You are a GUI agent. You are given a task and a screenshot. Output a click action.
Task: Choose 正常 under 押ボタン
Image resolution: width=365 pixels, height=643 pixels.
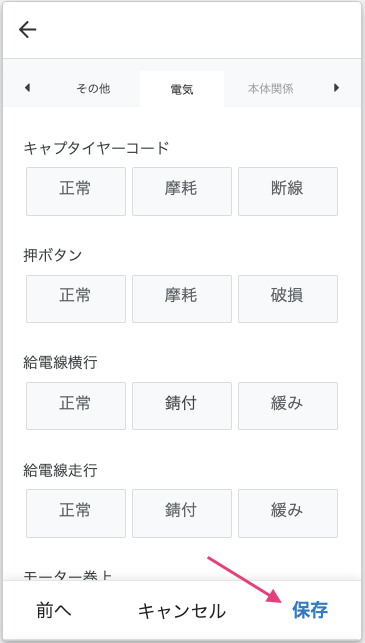pos(76,299)
